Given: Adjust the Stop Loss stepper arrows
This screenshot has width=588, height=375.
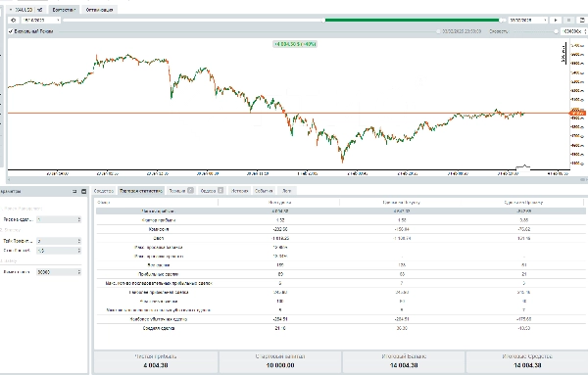Looking at the screenshot, I should pyautogui.click(x=79, y=251).
